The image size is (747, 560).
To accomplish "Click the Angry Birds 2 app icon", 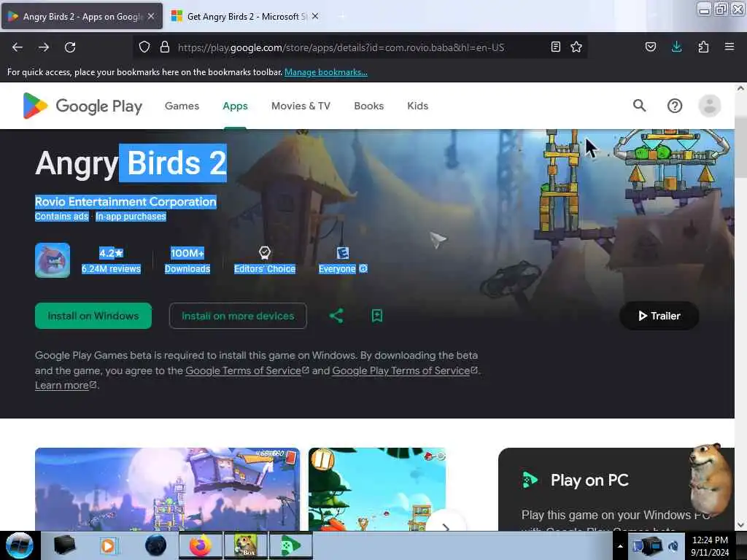I will pyautogui.click(x=53, y=260).
